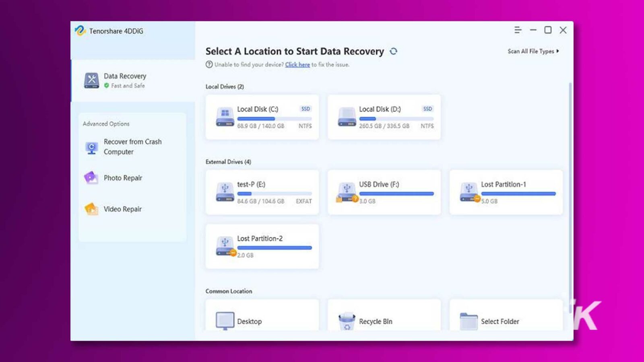
Task: Click the Select Folder icon
Action: click(469, 321)
